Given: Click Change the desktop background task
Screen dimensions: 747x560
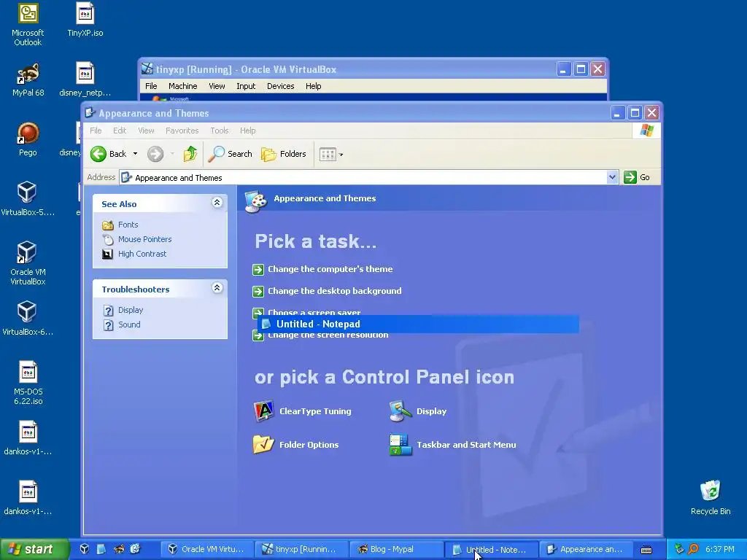Looking at the screenshot, I should click(334, 291).
